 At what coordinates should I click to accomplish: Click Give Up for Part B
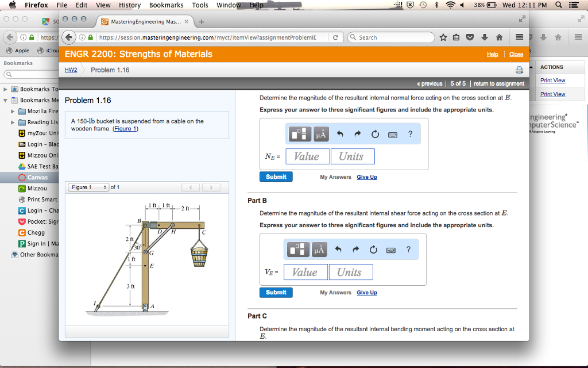pyautogui.click(x=367, y=293)
